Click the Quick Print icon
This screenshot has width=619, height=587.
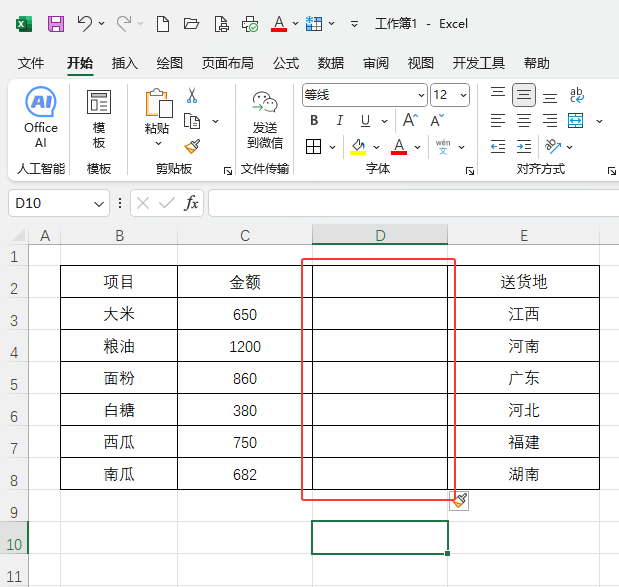[250, 24]
